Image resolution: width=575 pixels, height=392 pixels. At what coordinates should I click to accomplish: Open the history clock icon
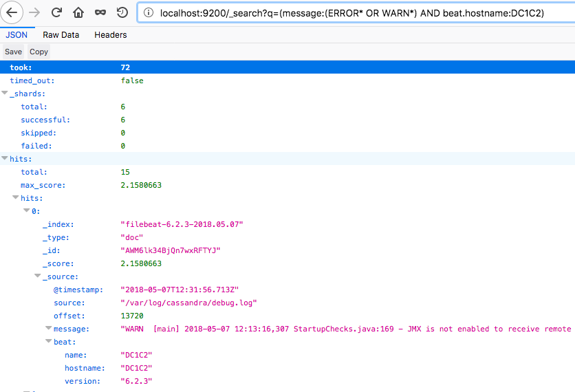click(122, 12)
